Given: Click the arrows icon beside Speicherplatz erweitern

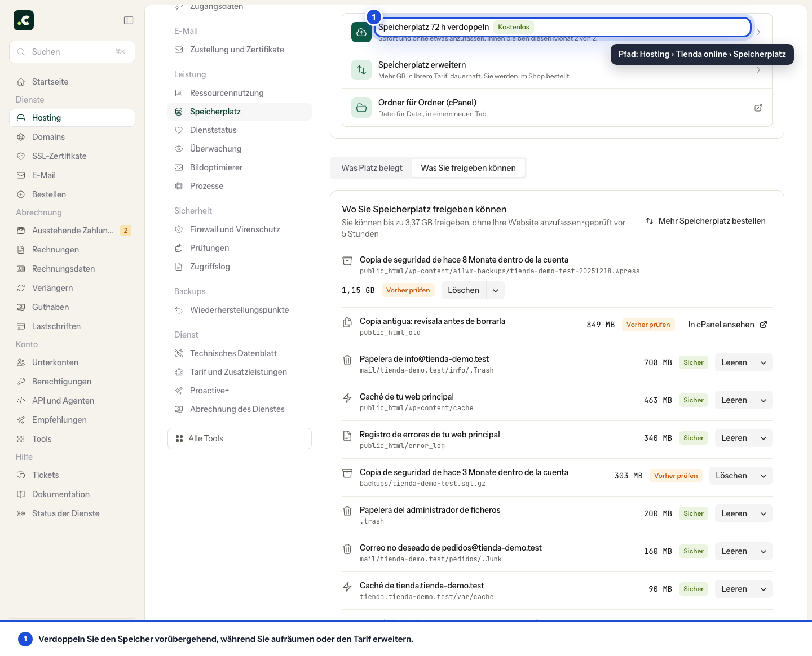Looking at the screenshot, I should coord(361,70).
